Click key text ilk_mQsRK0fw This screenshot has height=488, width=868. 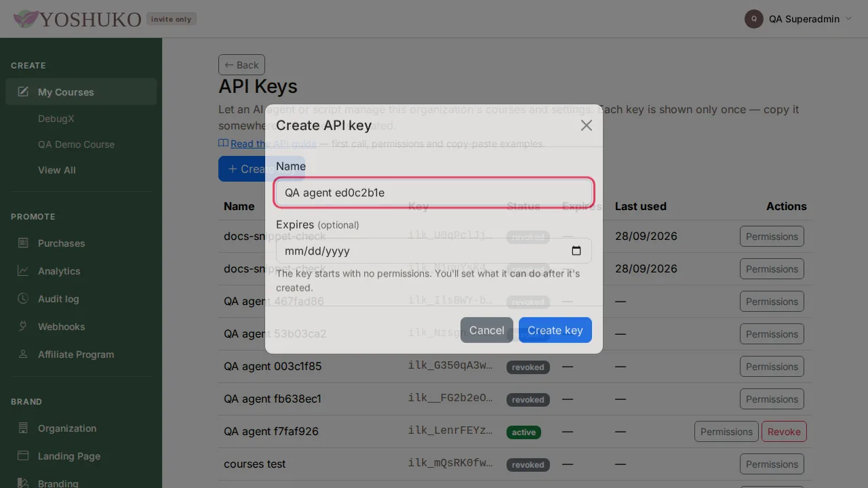pos(450,464)
